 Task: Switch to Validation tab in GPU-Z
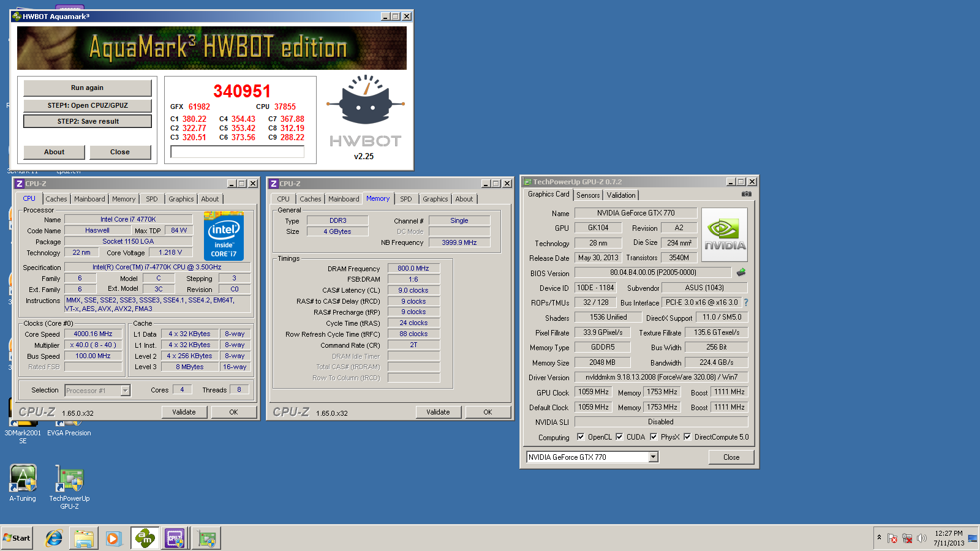coord(621,195)
